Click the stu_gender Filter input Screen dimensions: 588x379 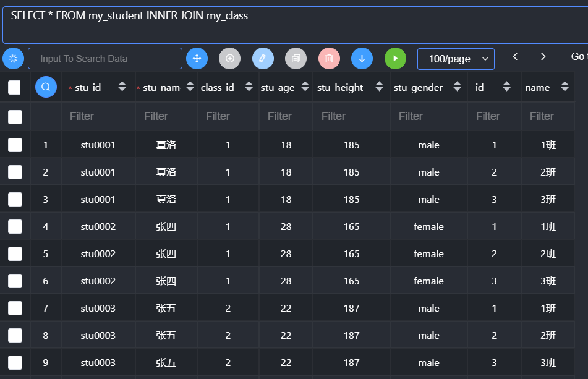click(428, 116)
